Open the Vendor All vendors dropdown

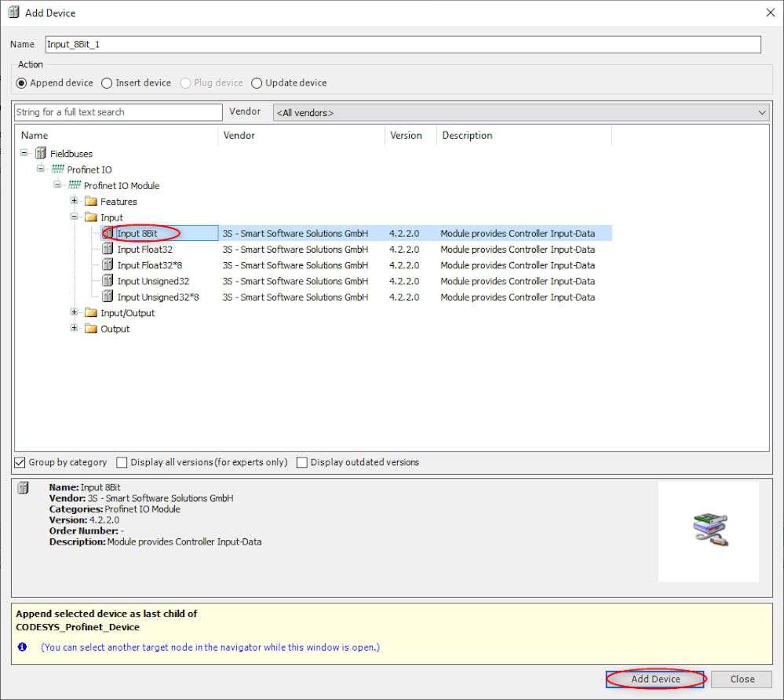(x=521, y=112)
